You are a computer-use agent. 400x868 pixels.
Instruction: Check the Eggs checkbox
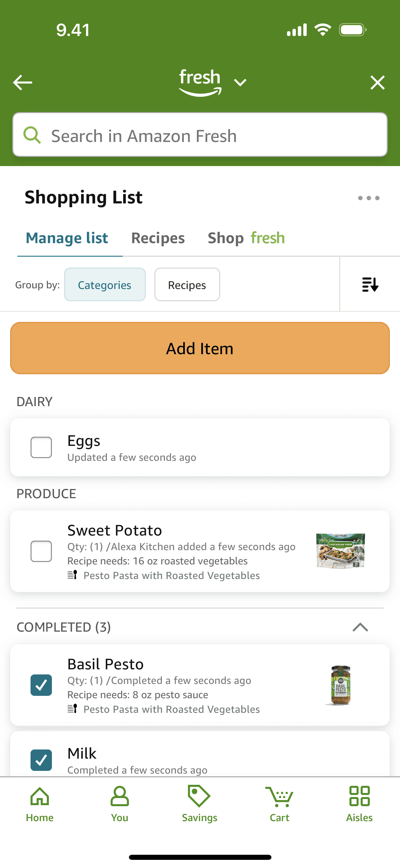click(x=41, y=447)
